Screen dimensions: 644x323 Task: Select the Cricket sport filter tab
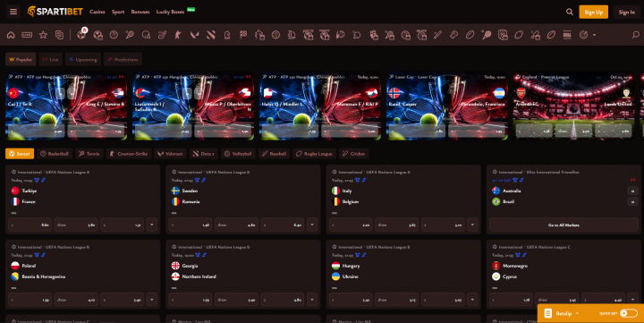353,154
